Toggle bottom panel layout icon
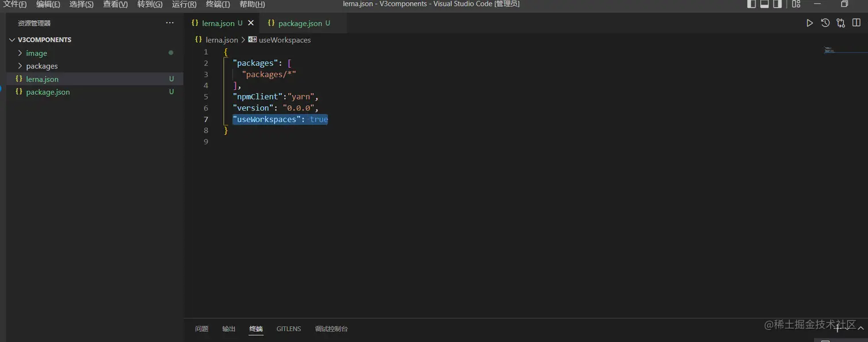Image resolution: width=868 pixels, height=342 pixels. click(x=765, y=4)
